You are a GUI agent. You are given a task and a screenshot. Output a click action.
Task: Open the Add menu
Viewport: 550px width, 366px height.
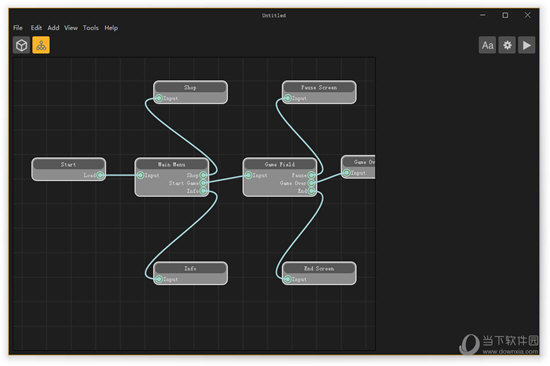pos(53,28)
